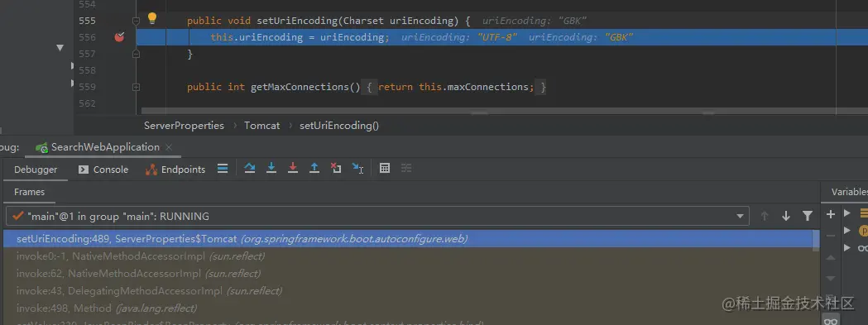
Task: Click the Trace Current Stream Chain icon
Action: pos(406,169)
